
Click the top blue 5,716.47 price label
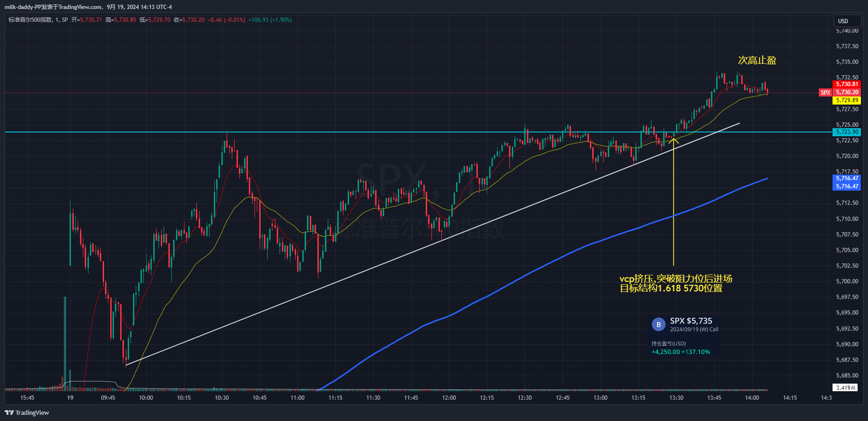click(847, 178)
